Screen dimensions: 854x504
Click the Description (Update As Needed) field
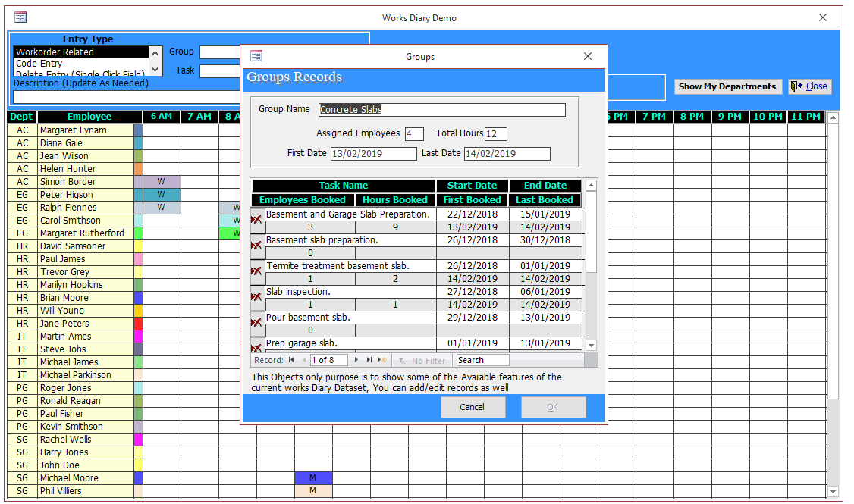coord(127,97)
